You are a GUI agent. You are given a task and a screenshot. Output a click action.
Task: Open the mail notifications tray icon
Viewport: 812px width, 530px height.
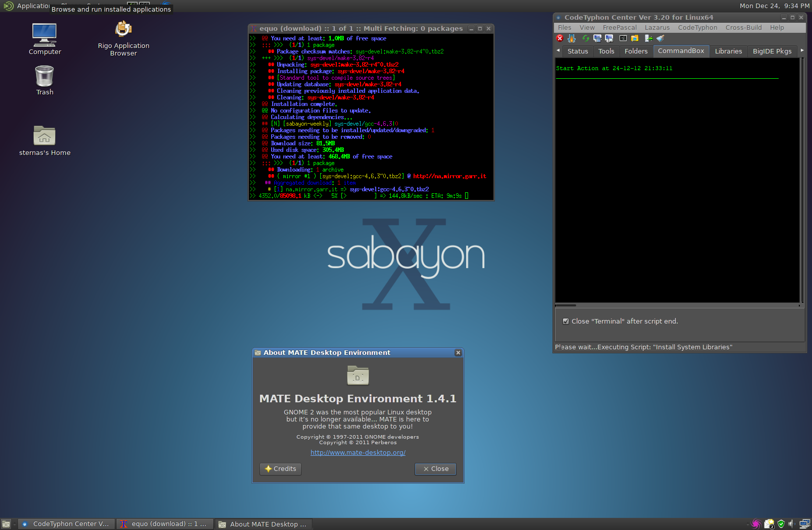coord(769,524)
